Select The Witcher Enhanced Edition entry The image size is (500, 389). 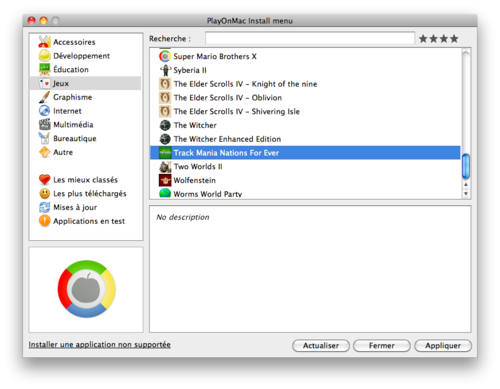[305, 139]
